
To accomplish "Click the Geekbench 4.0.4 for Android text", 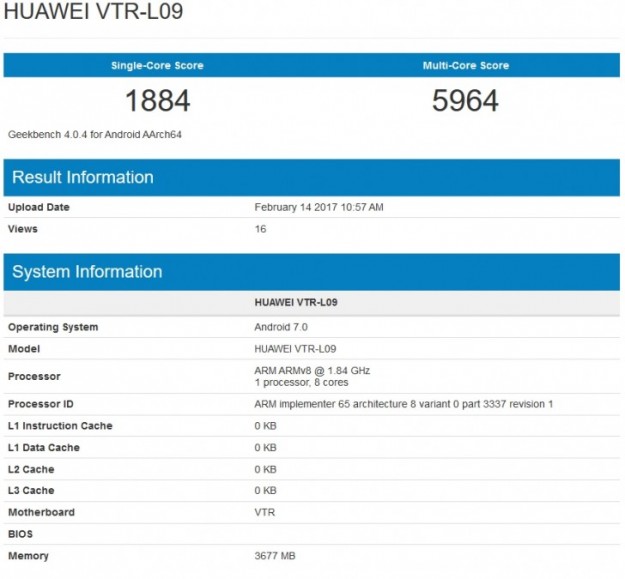I will (x=94, y=134).
